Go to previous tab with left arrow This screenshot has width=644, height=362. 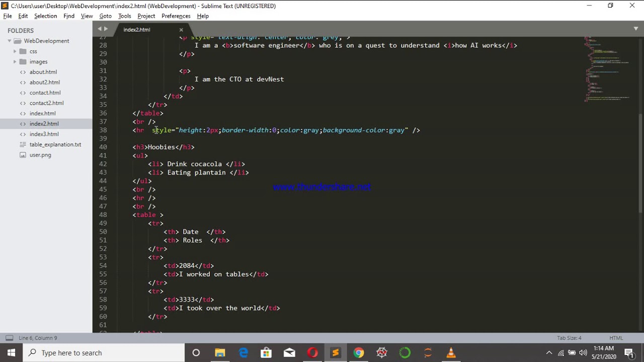click(x=100, y=29)
